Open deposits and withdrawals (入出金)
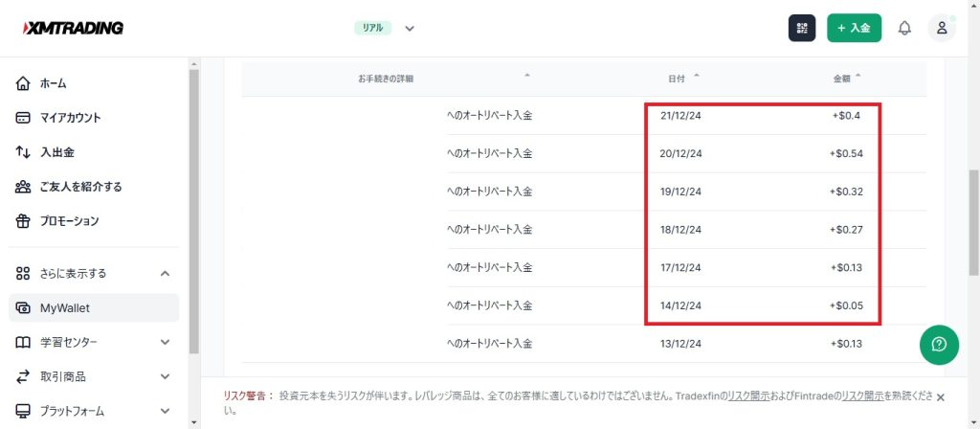The height and width of the screenshot is (429, 980). 56,152
